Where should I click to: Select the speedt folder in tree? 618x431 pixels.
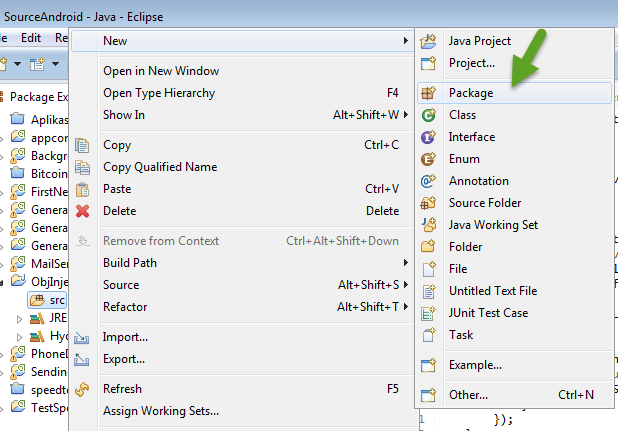(x=39, y=390)
